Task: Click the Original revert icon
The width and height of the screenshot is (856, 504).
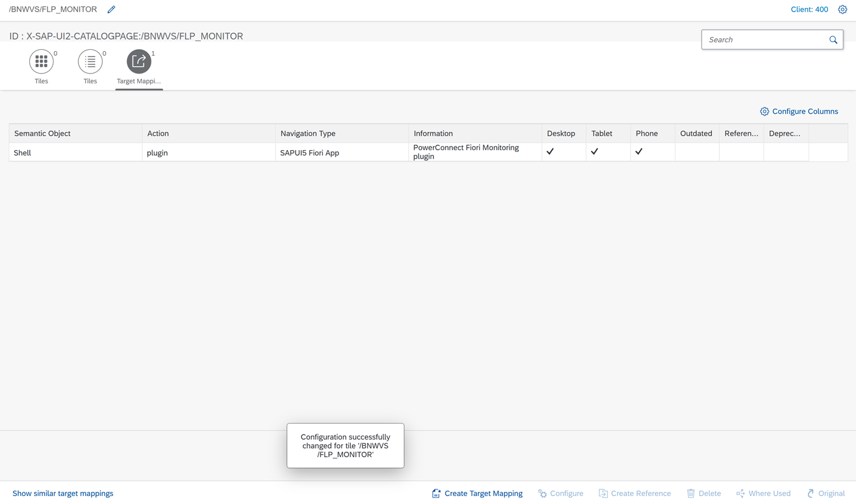Action: [810, 493]
